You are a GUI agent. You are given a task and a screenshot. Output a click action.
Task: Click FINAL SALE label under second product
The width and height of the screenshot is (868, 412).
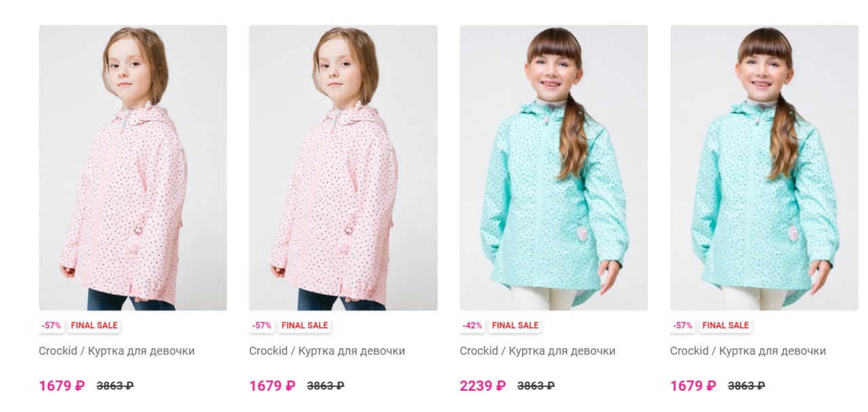point(304,325)
